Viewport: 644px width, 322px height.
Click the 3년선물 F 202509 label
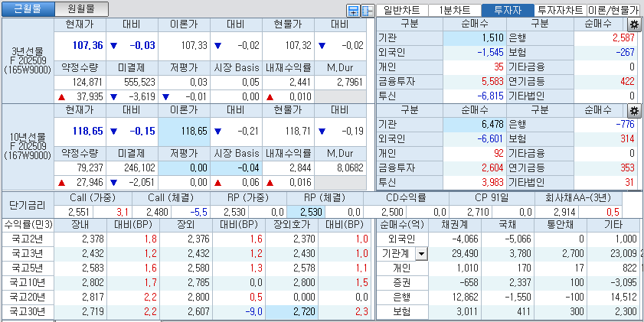(28, 60)
